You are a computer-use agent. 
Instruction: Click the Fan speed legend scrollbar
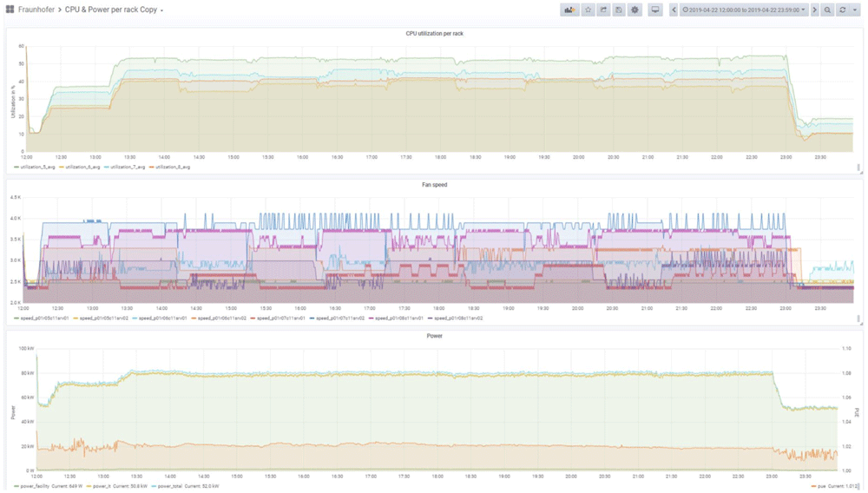pos(858,319)
